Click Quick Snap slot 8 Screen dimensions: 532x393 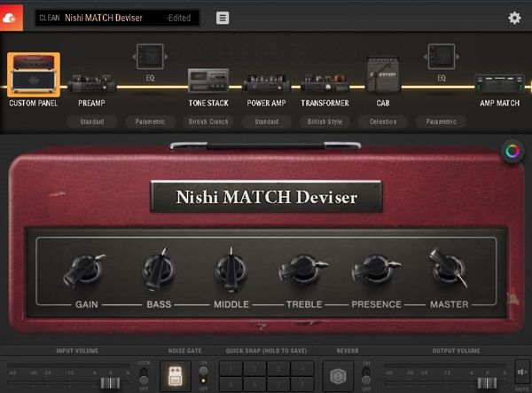click(x=302, y=384)
